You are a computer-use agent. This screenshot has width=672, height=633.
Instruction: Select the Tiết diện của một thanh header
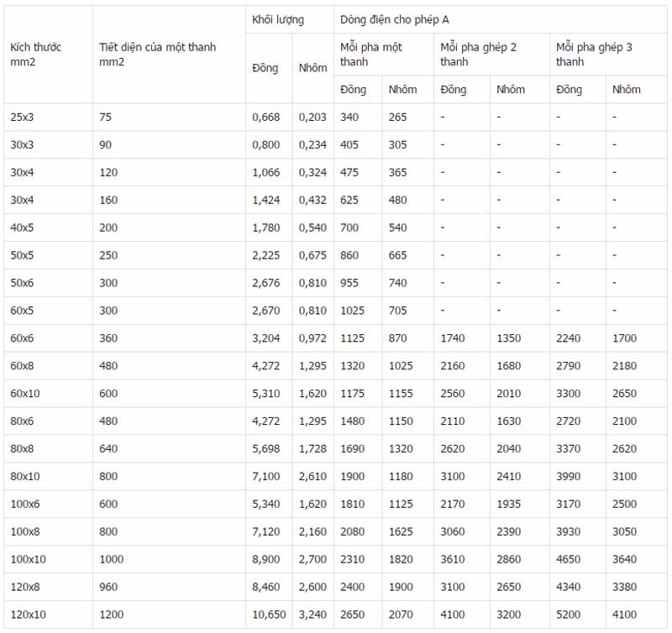pos(157,55)
